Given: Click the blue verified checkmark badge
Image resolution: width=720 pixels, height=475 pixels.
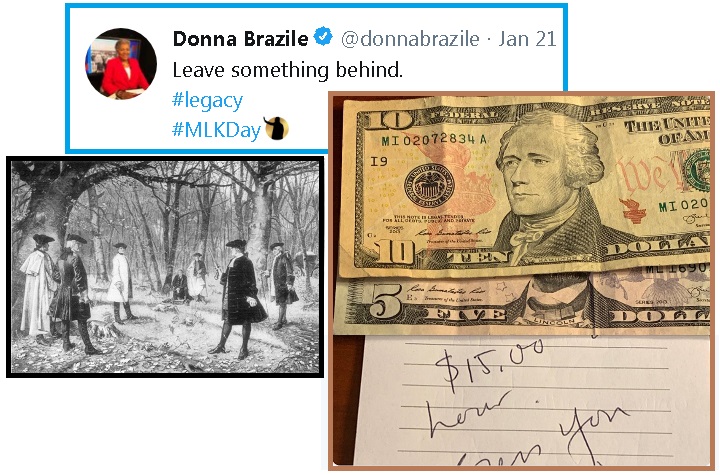Looking at the screenshot, I should pos(323,36).
